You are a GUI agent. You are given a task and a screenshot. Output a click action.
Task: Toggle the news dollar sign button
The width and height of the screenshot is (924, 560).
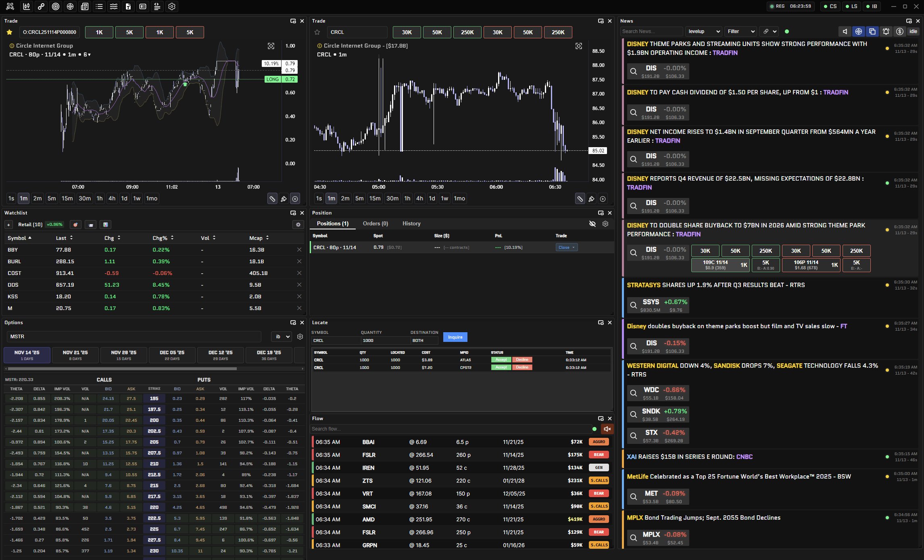pyautogui.click(x=900, y=31)
